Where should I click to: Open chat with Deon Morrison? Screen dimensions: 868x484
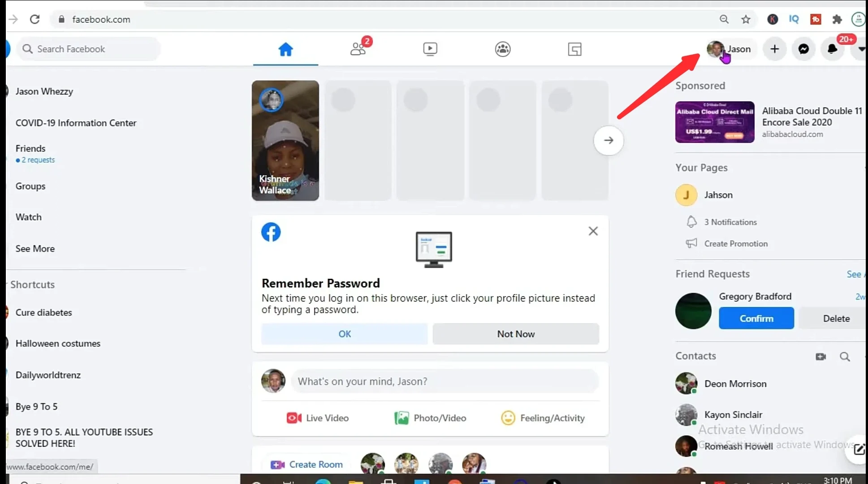[735, 384]
